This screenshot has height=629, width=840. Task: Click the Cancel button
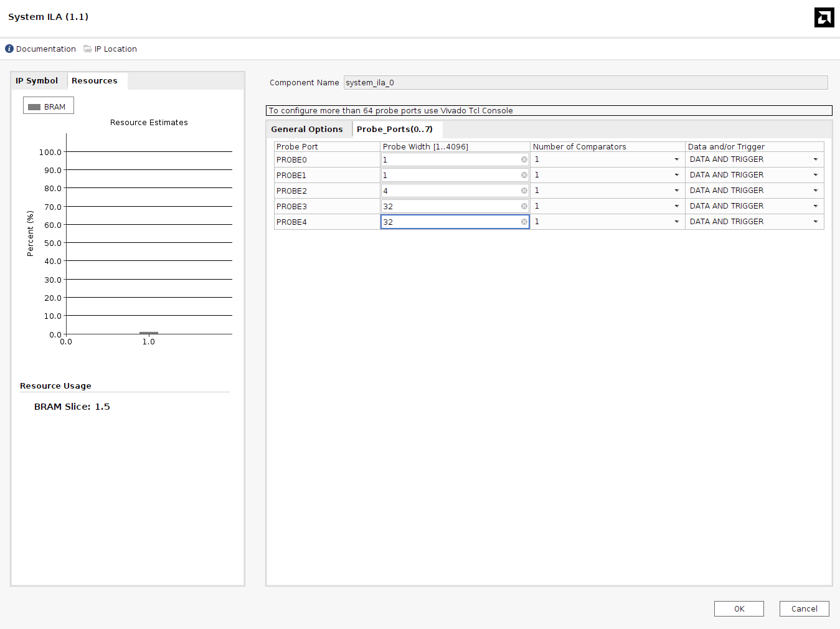click(805, 609)
